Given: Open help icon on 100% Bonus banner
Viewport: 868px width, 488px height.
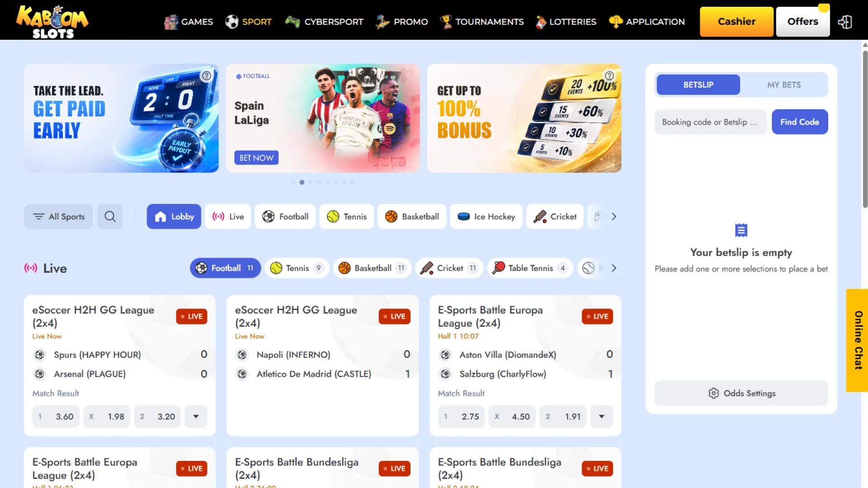Looking at the screenshot, I should tap(609, 75).
